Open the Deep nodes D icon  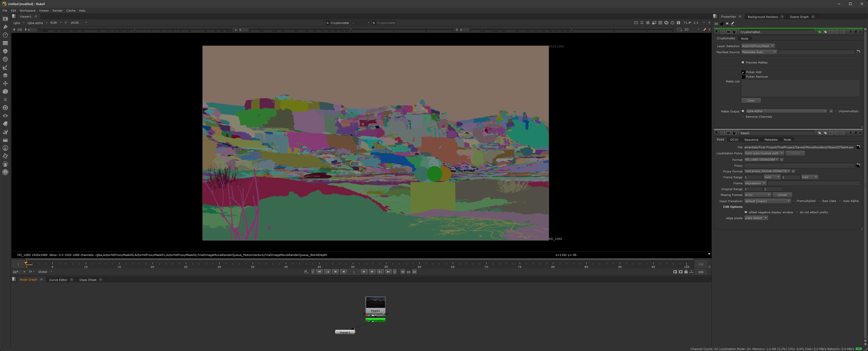tap(5, 108)
